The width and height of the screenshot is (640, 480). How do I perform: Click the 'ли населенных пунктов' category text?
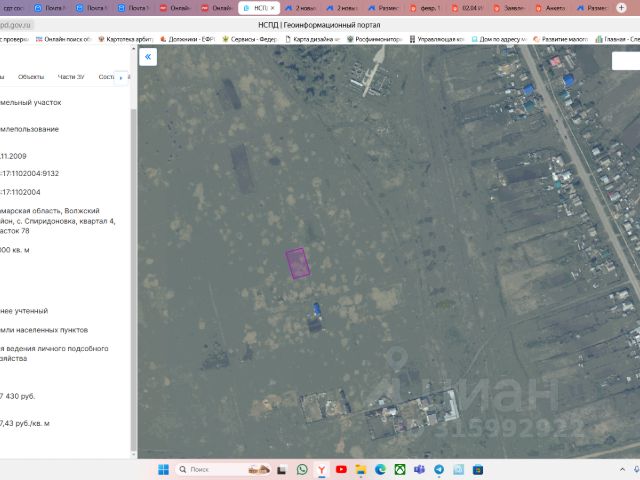44,330
